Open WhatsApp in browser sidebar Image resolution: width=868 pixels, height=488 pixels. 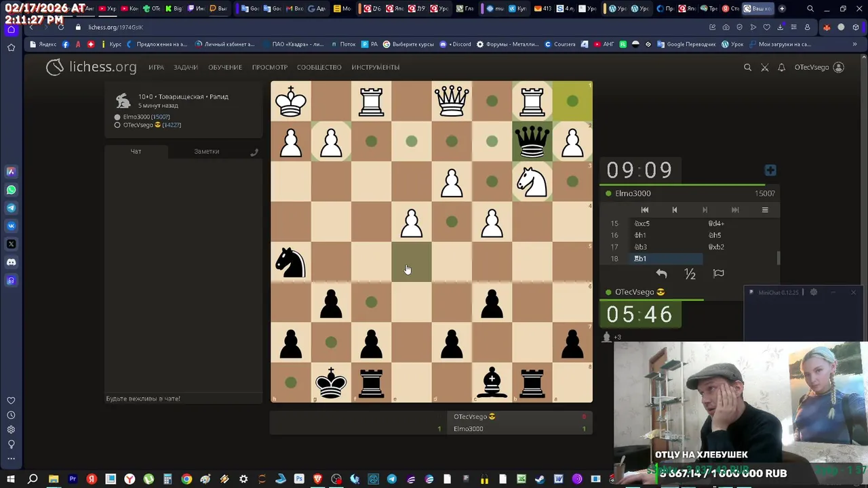click(11, 190)
